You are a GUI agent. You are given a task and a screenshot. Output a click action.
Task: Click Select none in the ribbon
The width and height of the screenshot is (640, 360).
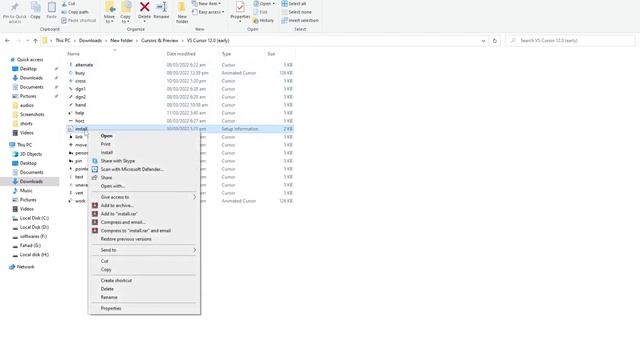pyautogui.click(x=297, y=12)
